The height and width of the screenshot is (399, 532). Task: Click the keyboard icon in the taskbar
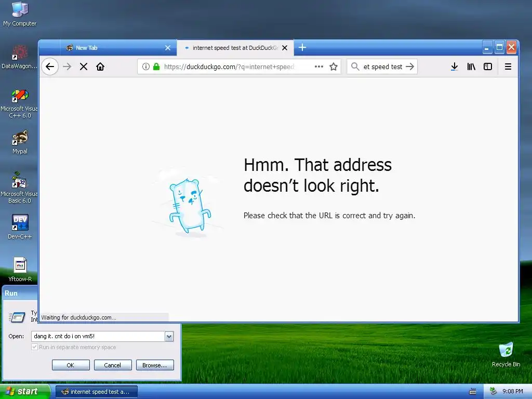tap(473, 392)
